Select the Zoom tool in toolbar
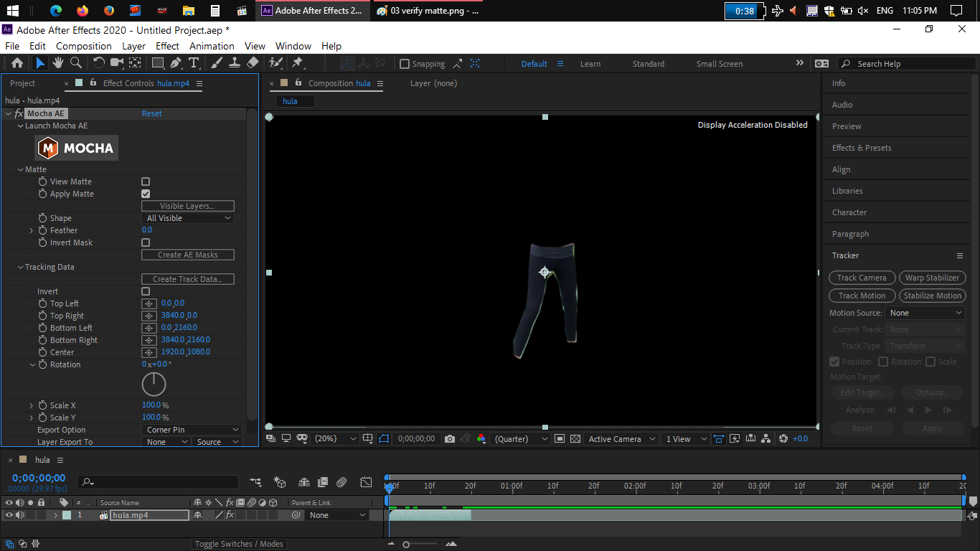Viewport: 980px width, 551px height. pos(75,63)
